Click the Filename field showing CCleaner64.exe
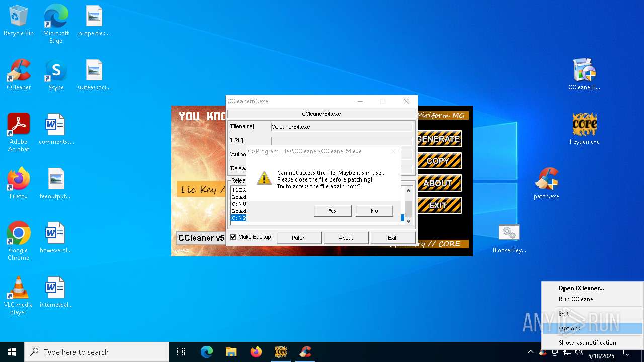Viewport: 644px width, 362px height. (x=342, y=127)
